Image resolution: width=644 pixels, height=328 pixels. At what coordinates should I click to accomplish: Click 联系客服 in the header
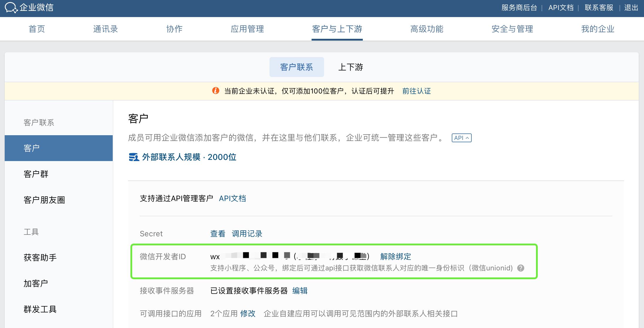pos(599,8)
